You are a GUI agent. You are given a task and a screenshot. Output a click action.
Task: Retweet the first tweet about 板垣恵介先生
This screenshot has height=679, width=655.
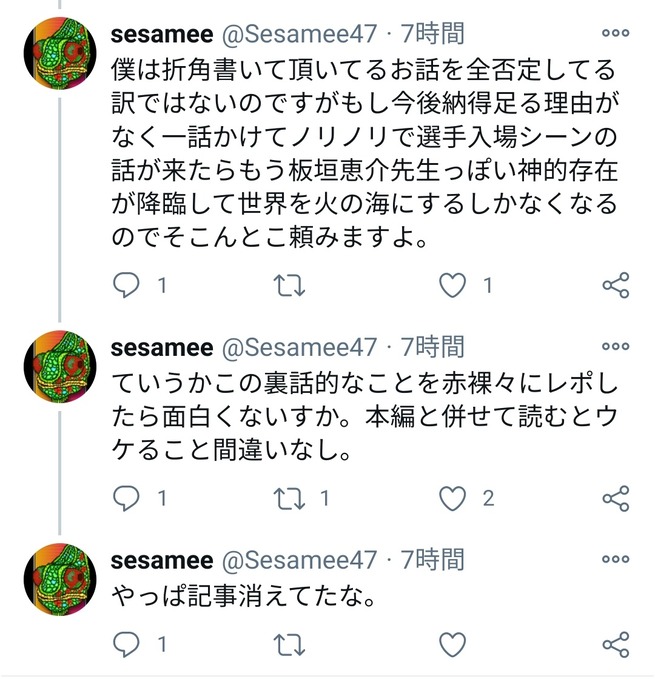[x=288, y=286]
